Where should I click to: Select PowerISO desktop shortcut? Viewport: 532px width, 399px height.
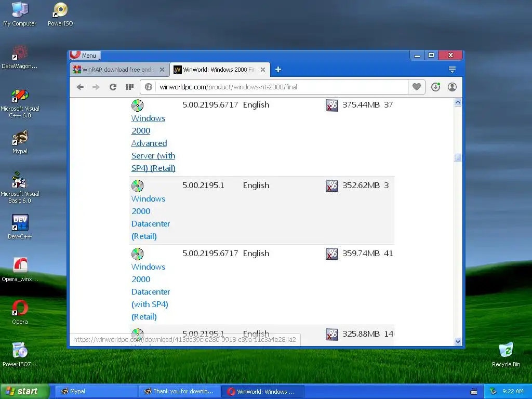[60, 14]
